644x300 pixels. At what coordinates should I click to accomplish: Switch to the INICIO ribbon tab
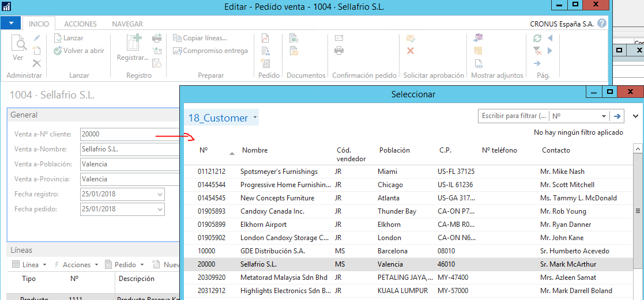pyautogui.click(x=39, y=24)
